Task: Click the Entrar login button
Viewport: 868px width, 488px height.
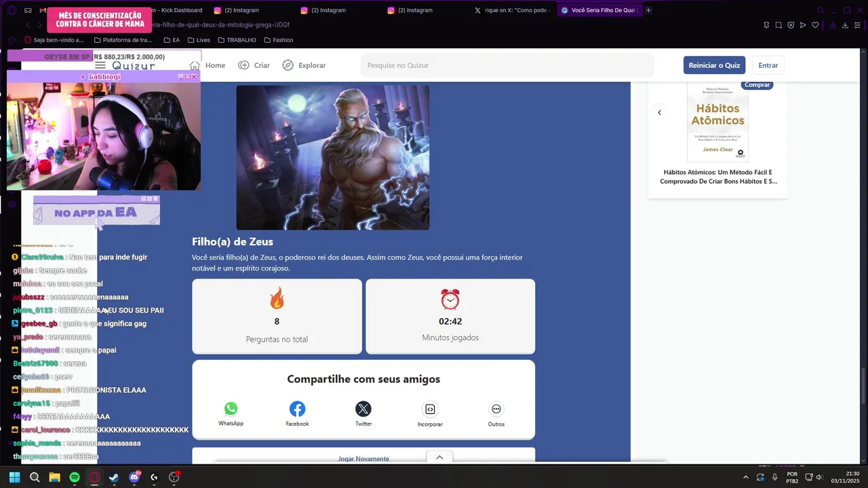Action: tap(768, 65)
